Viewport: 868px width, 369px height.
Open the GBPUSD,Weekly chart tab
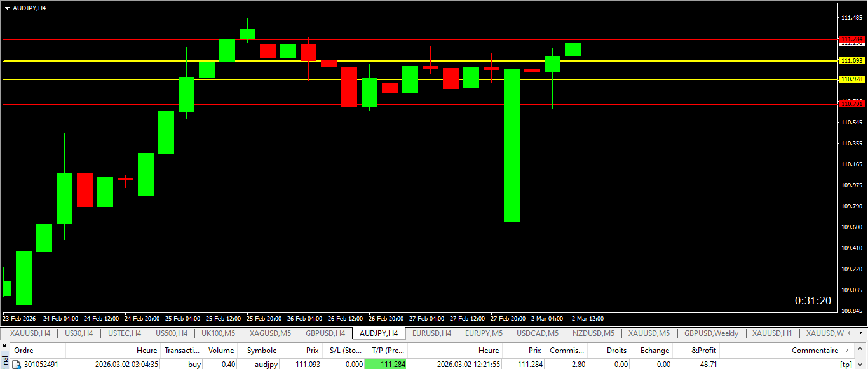point(712,333)
